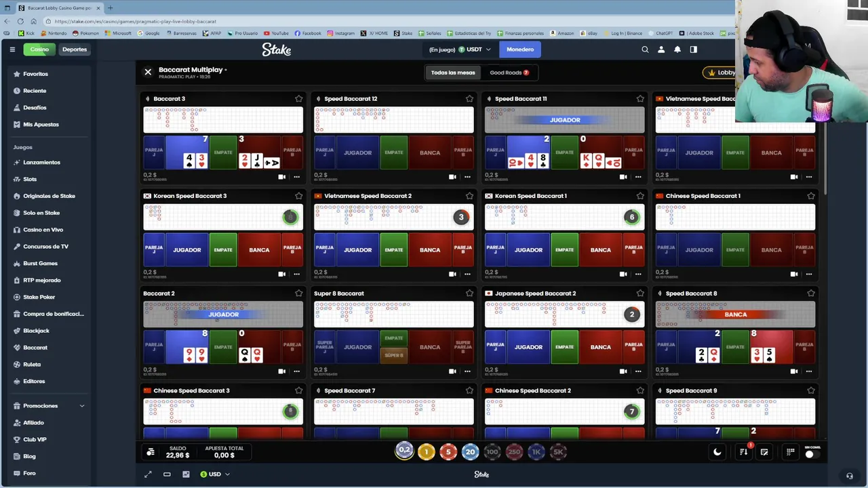Open three-dot menu on Speed Baccarat 11
The image size is (868, 488).
click(x=638, y=177)
